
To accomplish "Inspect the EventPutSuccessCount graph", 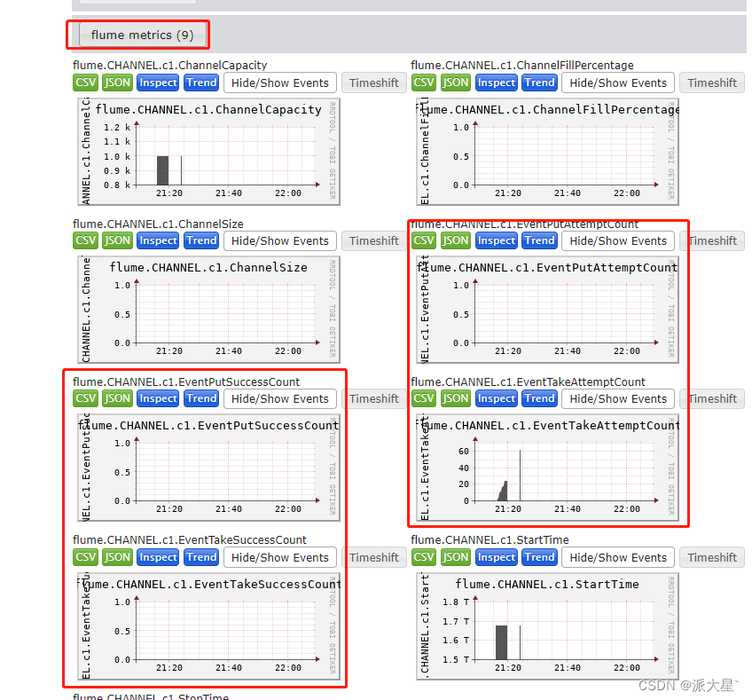I will (158, 398).
